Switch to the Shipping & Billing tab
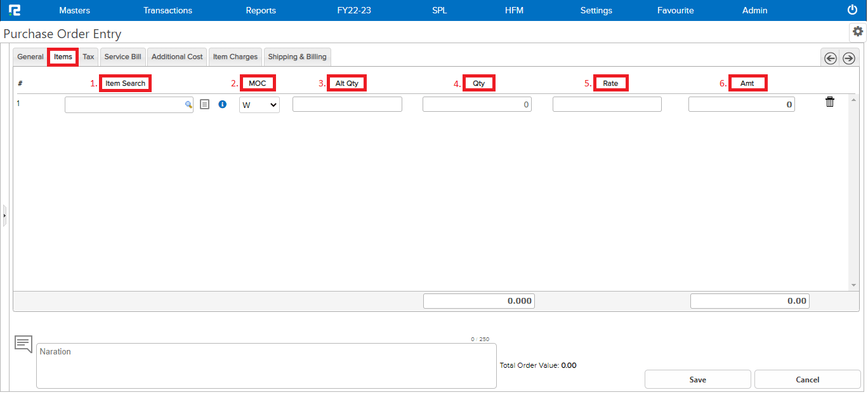 [x=297, y=57]
